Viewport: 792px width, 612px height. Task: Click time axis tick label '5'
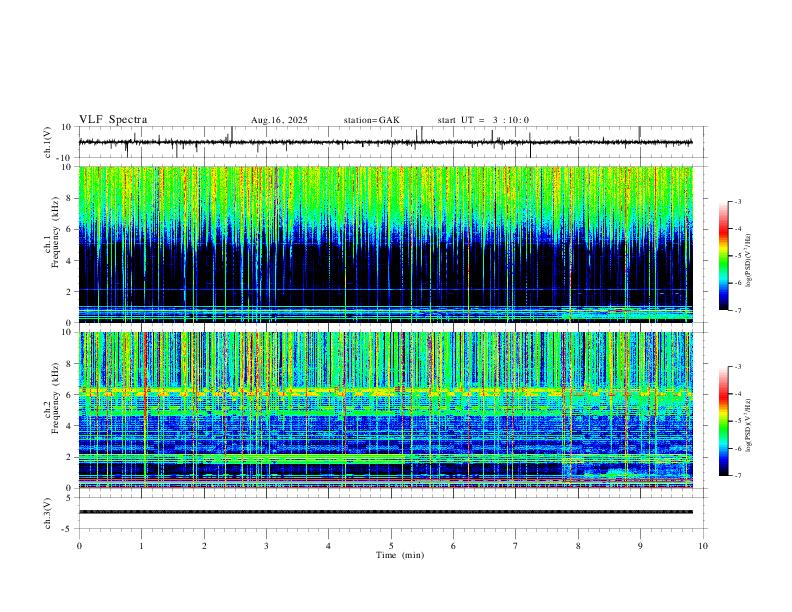tap(391, 546)
